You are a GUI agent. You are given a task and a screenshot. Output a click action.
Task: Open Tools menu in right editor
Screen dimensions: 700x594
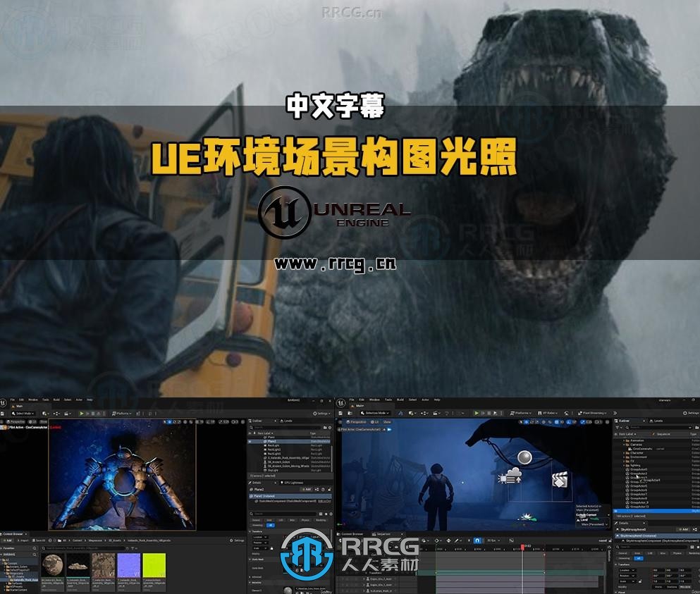click(x=388, y=400)
